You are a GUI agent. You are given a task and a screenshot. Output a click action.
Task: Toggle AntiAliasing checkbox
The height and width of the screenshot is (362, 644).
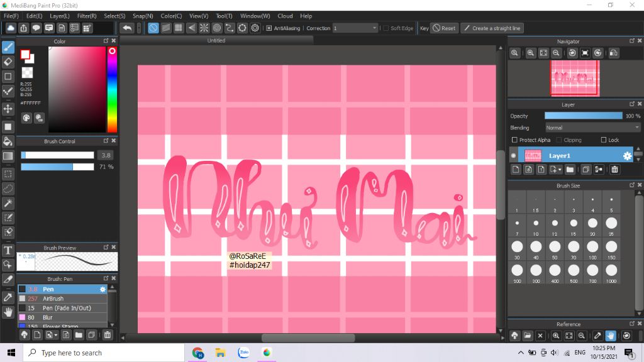click(x=269, y=28)
